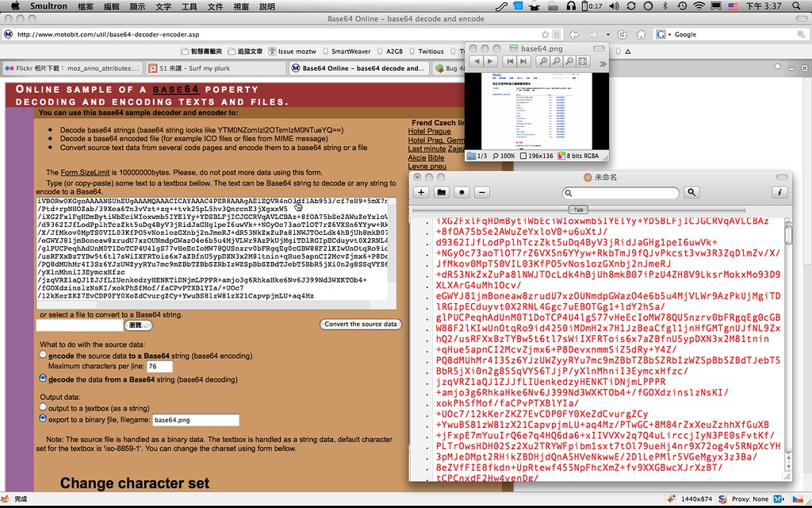Choose output to a textbox option
Viewport: 812px width, 508px height.
click(43, 408)
